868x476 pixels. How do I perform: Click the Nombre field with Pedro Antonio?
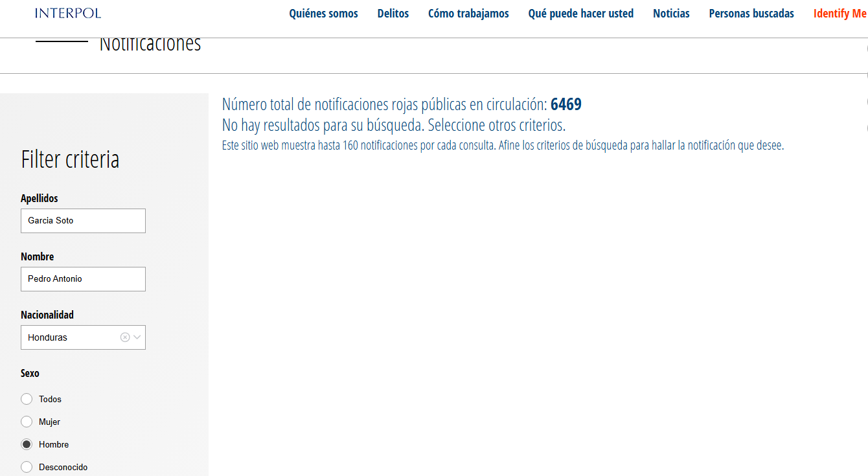point(83,279)
